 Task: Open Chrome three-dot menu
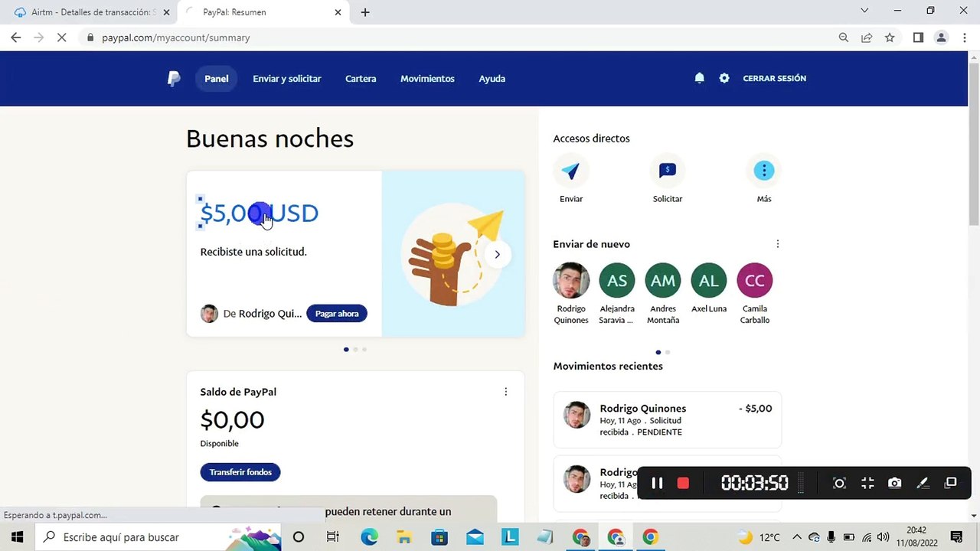click(964, 37)
